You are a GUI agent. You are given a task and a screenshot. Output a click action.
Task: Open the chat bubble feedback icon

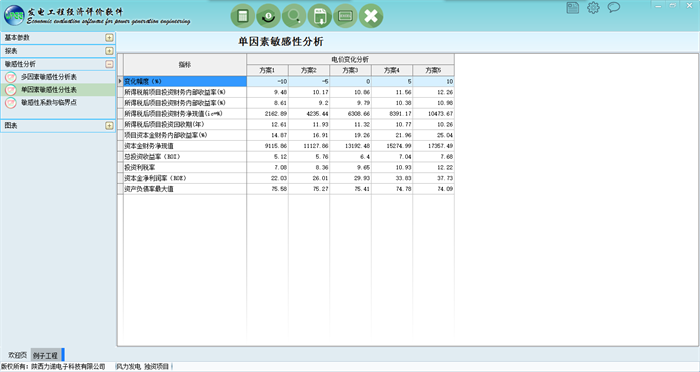coord(614,8)
